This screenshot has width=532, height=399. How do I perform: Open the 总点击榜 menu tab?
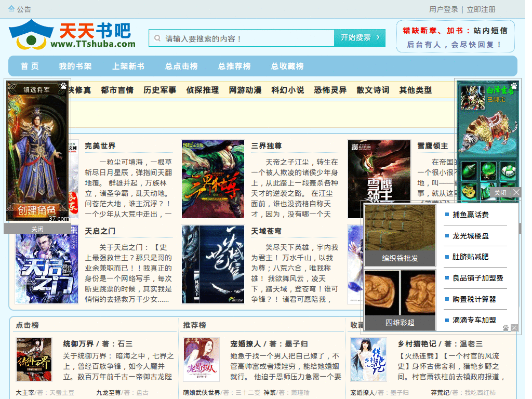[x=181, y=66]
